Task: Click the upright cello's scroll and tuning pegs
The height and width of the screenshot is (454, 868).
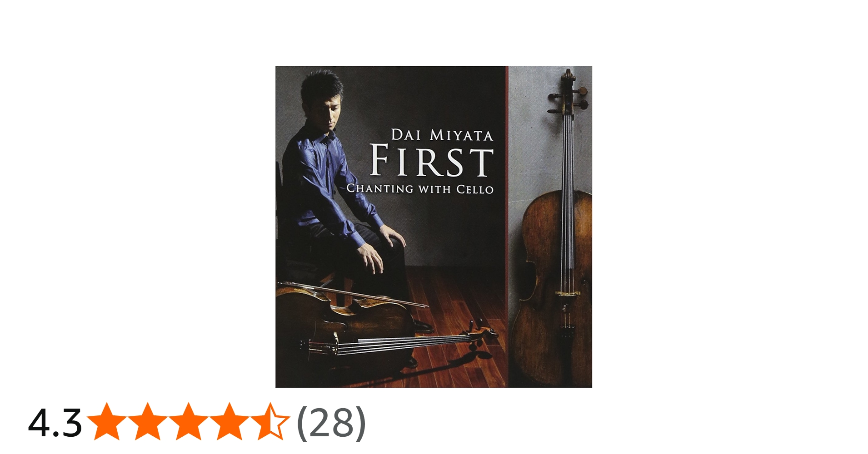Action: pos(568,94)
